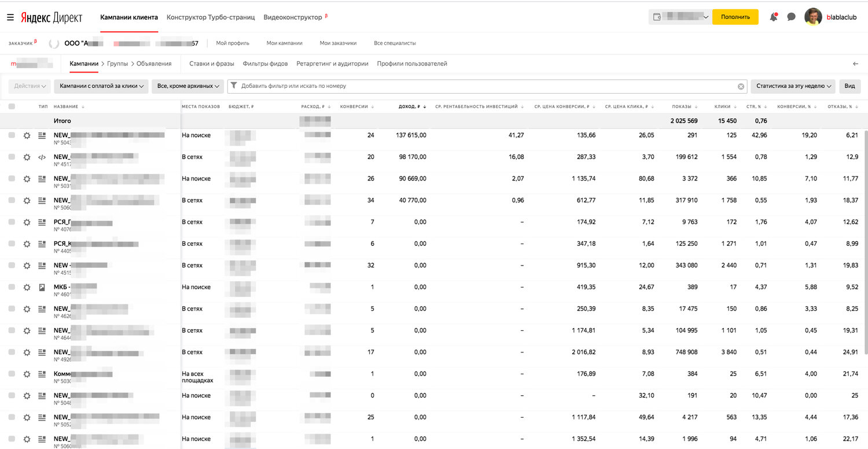
Task: Click the wallet balance icon
Action: 657,17
